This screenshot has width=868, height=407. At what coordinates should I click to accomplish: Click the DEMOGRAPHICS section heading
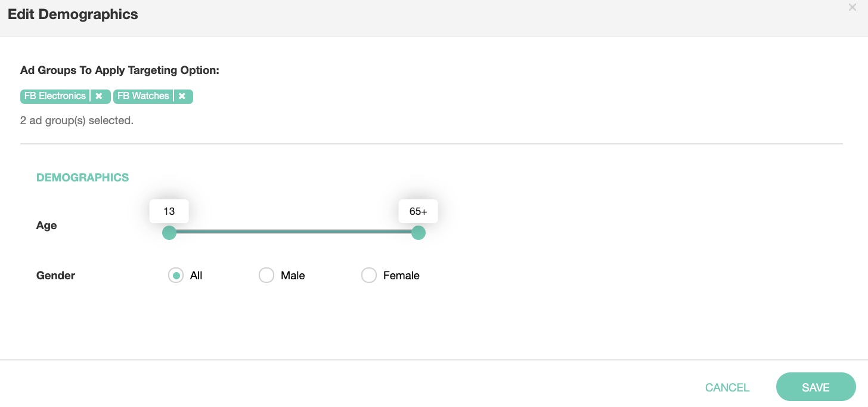point(82,177)
